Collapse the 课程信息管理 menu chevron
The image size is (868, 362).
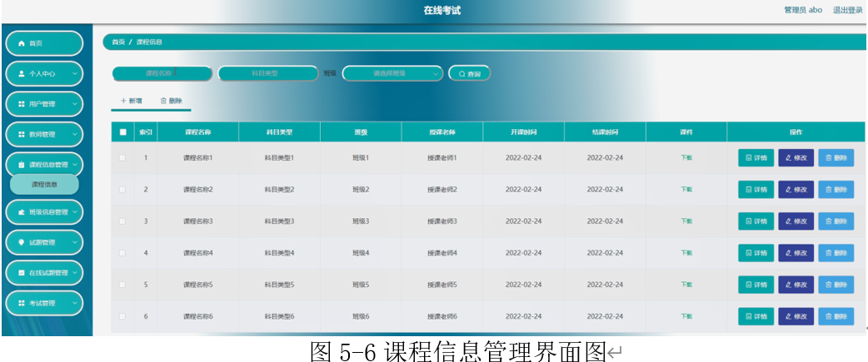[75, 165]
